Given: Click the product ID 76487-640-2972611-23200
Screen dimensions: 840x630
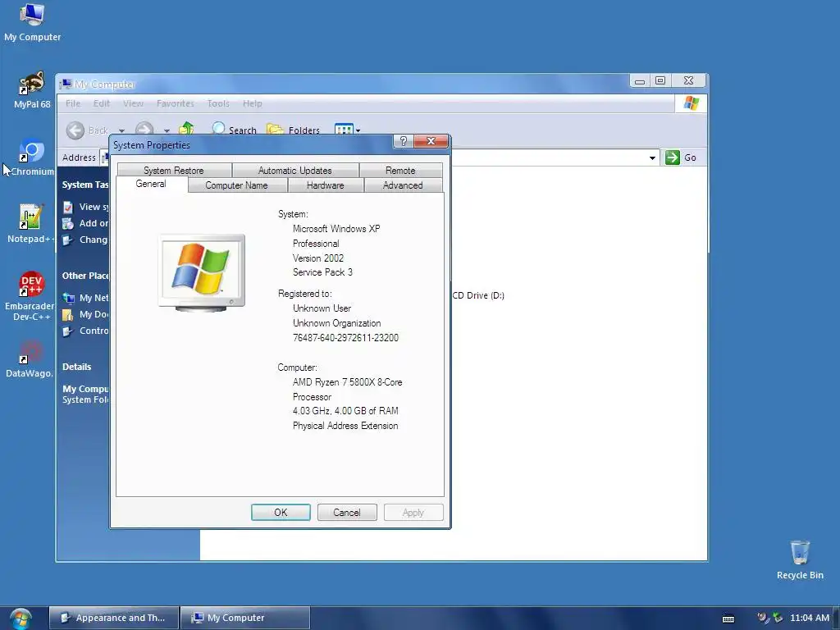Looking at the screenshot, I should 345,338.
